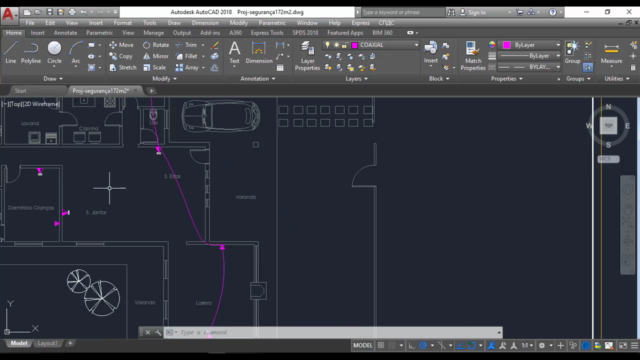
Task: Click the Move tool
Action: coord(121,45)
